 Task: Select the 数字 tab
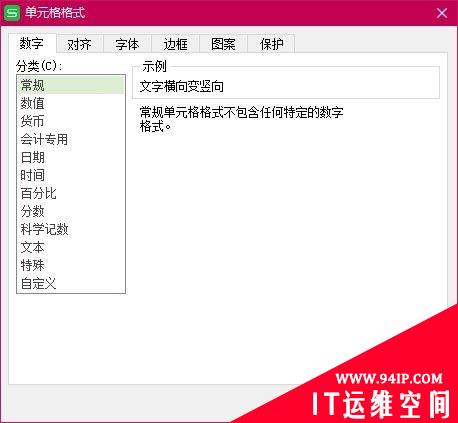point(32,43)
